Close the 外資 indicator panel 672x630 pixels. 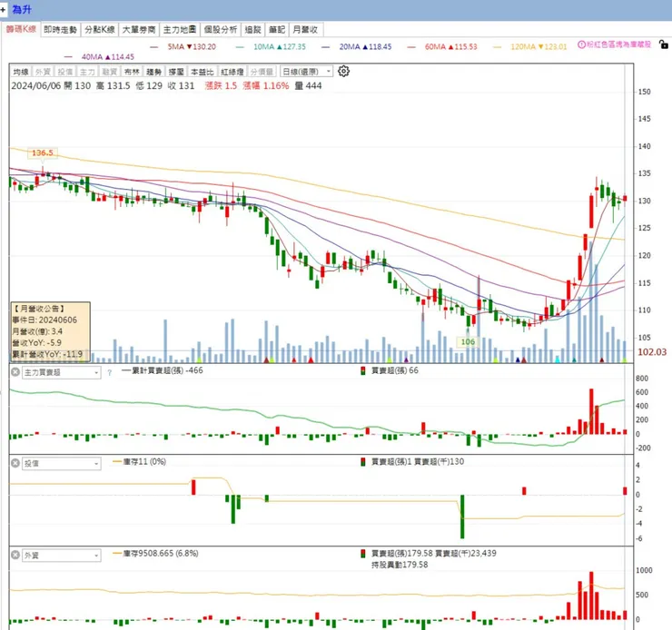tap(15, 555)
